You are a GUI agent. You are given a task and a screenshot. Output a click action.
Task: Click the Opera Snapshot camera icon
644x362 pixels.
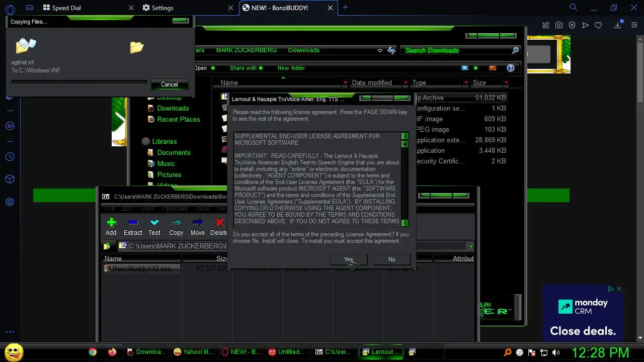point(559,25)
